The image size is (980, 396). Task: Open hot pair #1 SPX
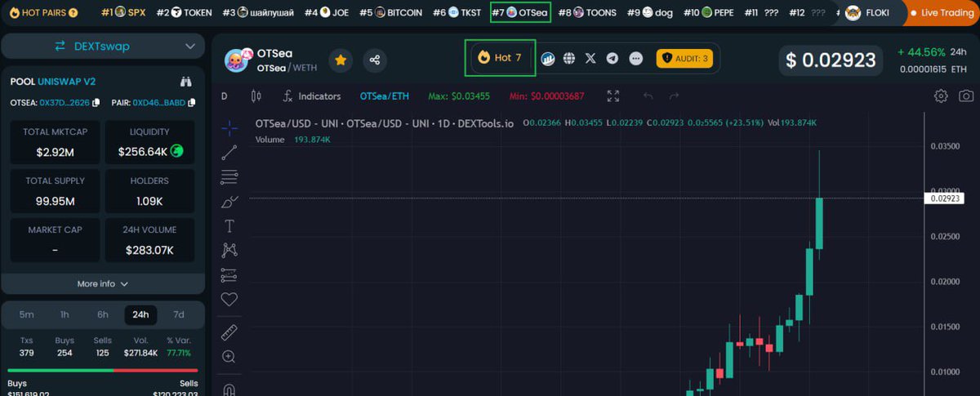122,13
